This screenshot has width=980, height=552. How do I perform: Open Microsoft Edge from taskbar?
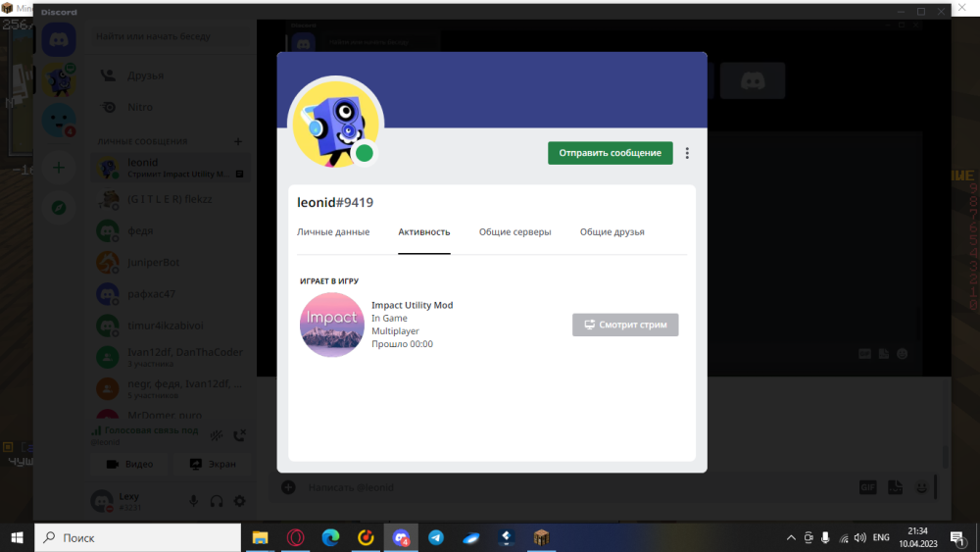[330, 537]
